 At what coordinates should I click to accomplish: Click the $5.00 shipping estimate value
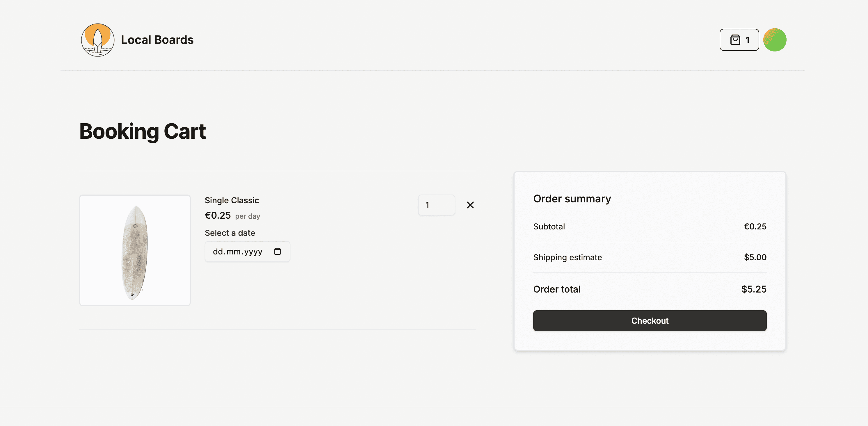pos(755,257)
